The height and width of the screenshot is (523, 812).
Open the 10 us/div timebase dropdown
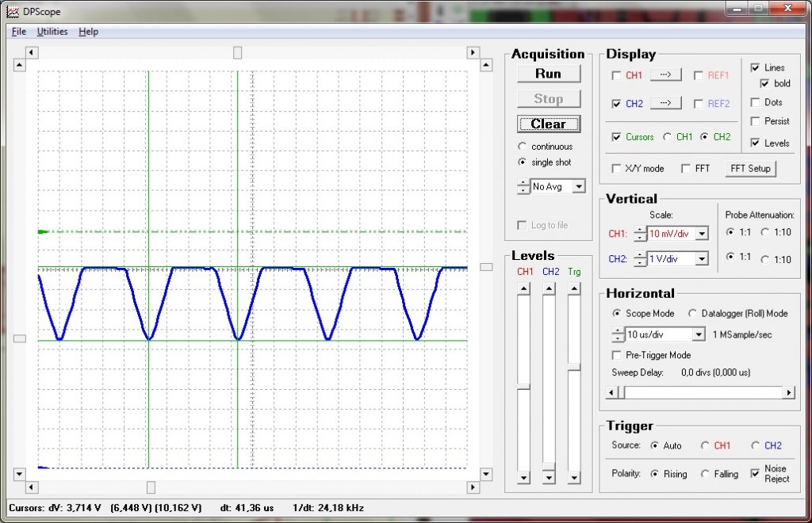point(699,334)
